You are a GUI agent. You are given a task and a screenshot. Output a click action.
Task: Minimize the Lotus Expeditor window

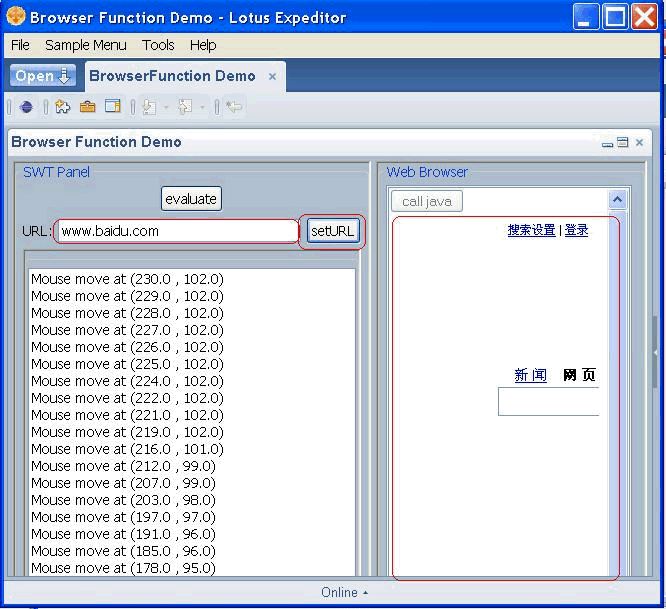point(586,17)
